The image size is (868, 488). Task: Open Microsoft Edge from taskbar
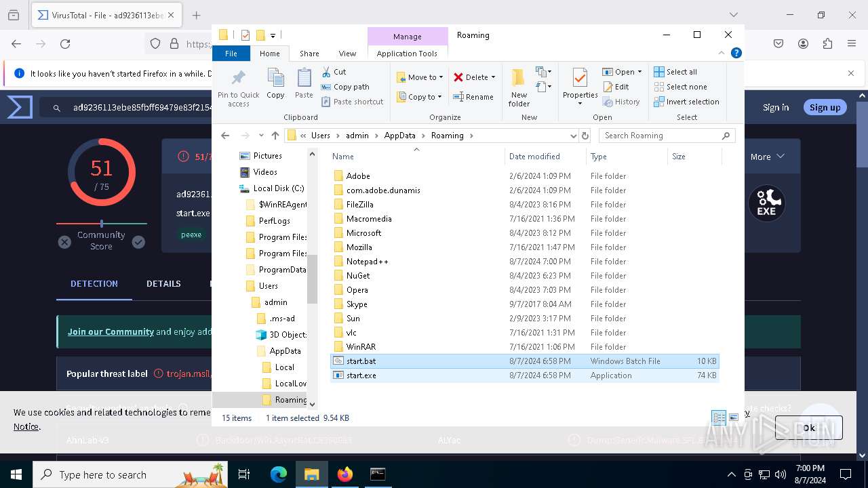click(x=279, y=474)
